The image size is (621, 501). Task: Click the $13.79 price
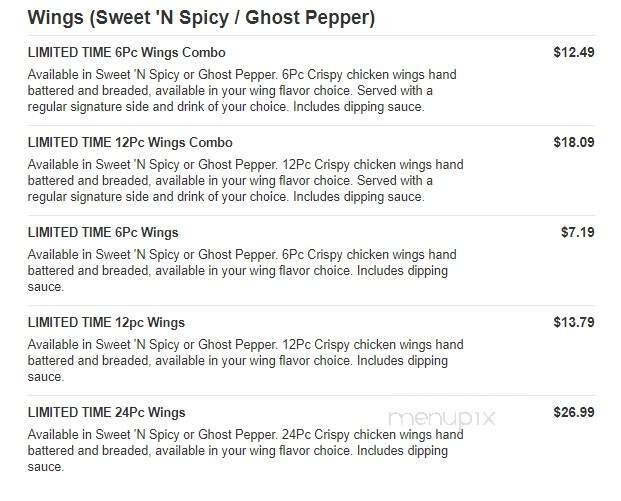[573, 322]
